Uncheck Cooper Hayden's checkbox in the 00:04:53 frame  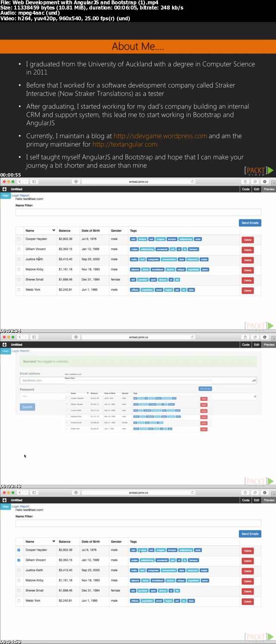[x=19, y=550]
